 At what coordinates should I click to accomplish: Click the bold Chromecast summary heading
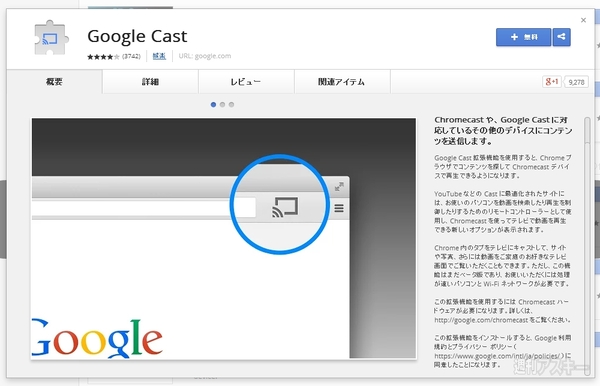(503, 130)
